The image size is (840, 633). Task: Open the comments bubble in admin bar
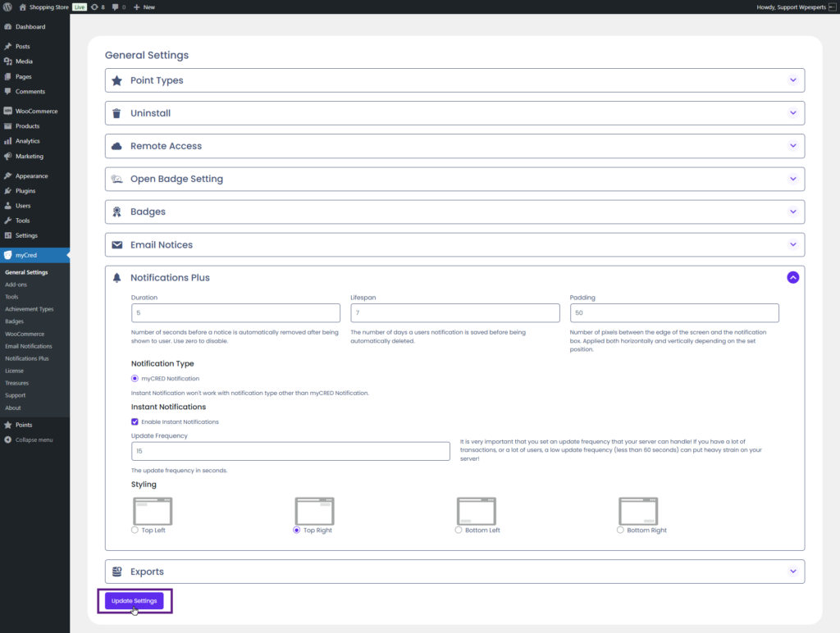[114, 7]
